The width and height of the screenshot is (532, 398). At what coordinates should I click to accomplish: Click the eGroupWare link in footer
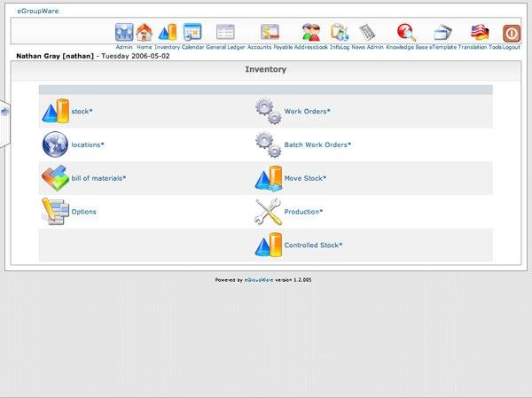pyautogui.click(x=259, y=280)
